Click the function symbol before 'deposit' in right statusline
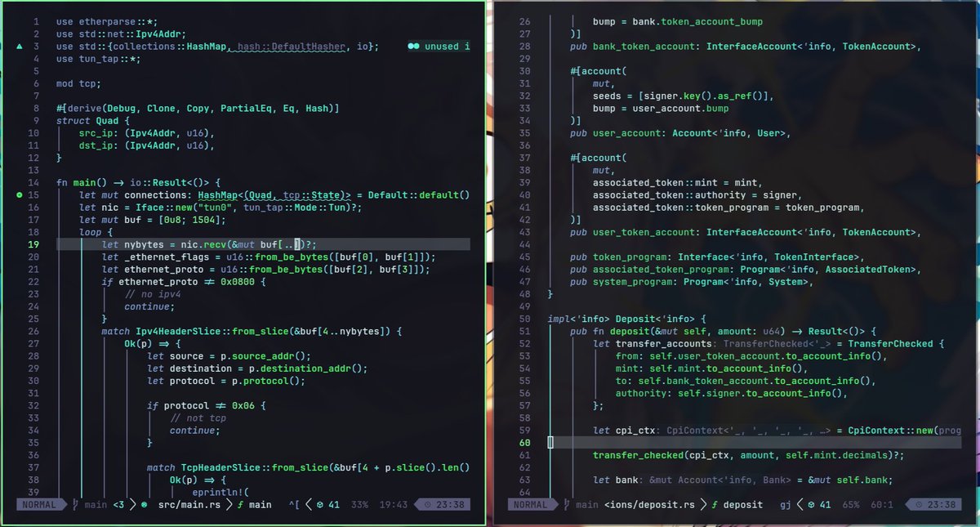This screenshot has width=980, height=527. point(714,505)
